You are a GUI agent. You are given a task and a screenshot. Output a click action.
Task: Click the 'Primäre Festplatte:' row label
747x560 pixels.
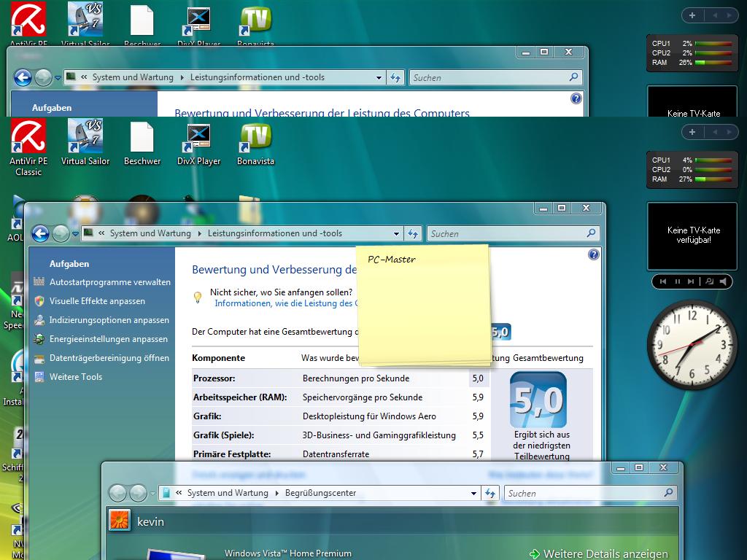click(232, 454)
